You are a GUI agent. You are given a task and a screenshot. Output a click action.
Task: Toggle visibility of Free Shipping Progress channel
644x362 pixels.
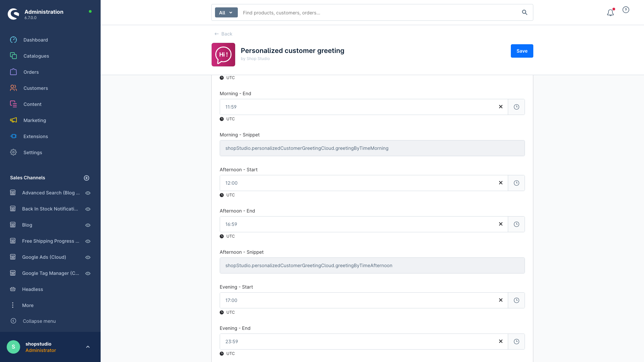(x=88, y=241)
